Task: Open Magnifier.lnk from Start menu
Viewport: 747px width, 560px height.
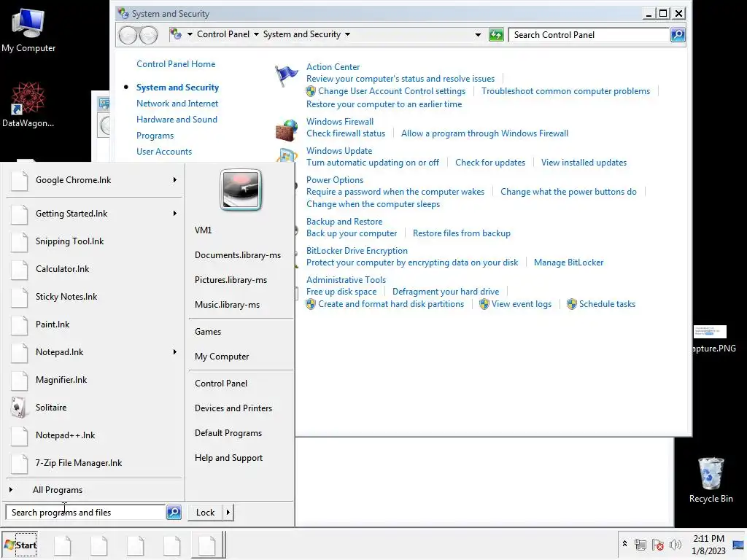Action: tap(61, 379)
